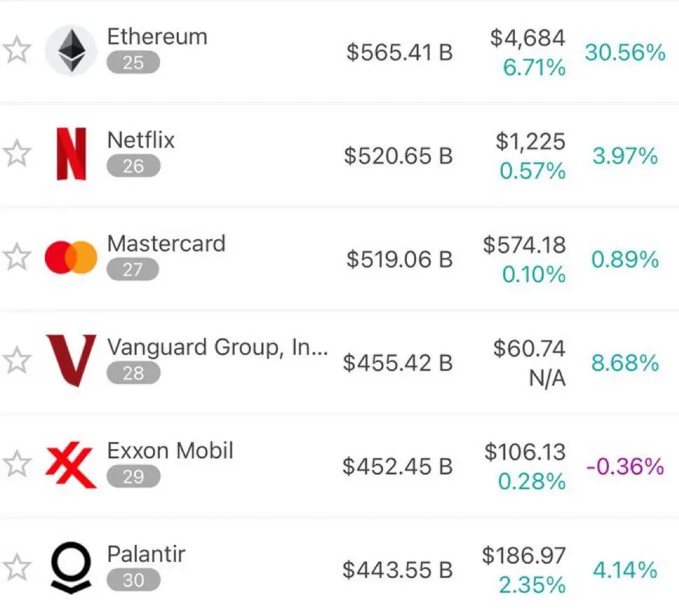Click the -0.36% Exxon Mobil change

[x=625, y=467]
